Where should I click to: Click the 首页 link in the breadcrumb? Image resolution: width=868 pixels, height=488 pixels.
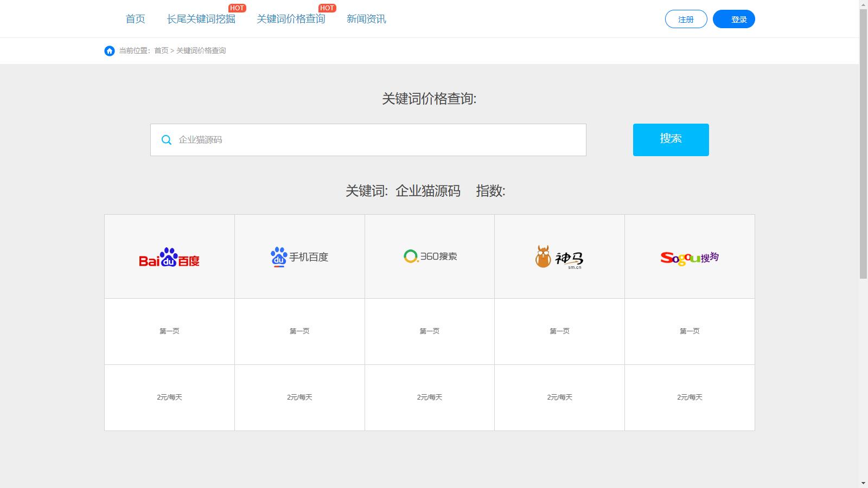click(x=161, y=51)
